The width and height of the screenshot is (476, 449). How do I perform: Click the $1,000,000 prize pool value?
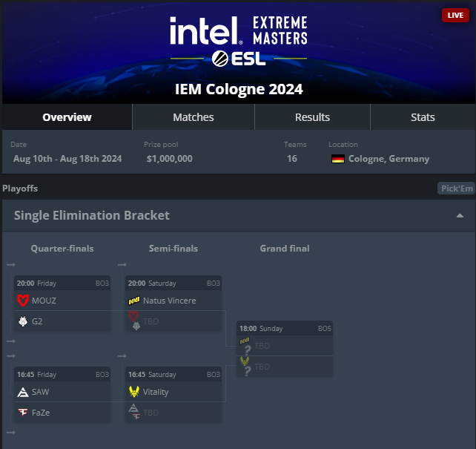point(169,159)
